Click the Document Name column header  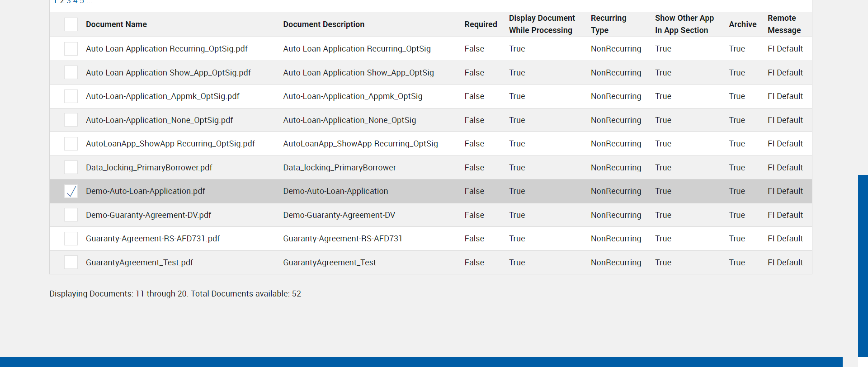(x=116, y=24)
